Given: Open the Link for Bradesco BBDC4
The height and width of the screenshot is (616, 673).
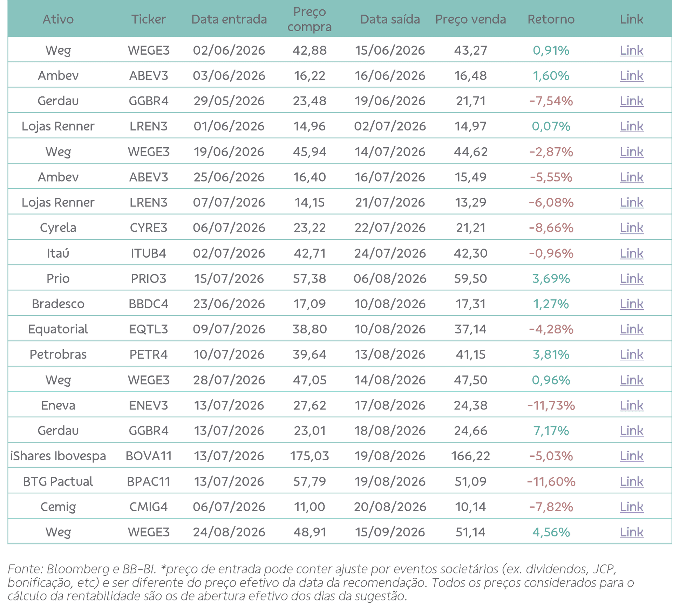Looking at the screenshot, I should [x=631, y=304].
